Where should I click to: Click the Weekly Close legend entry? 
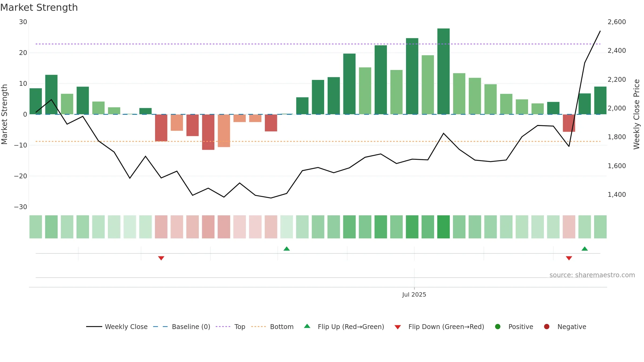(x=117, y=327)
